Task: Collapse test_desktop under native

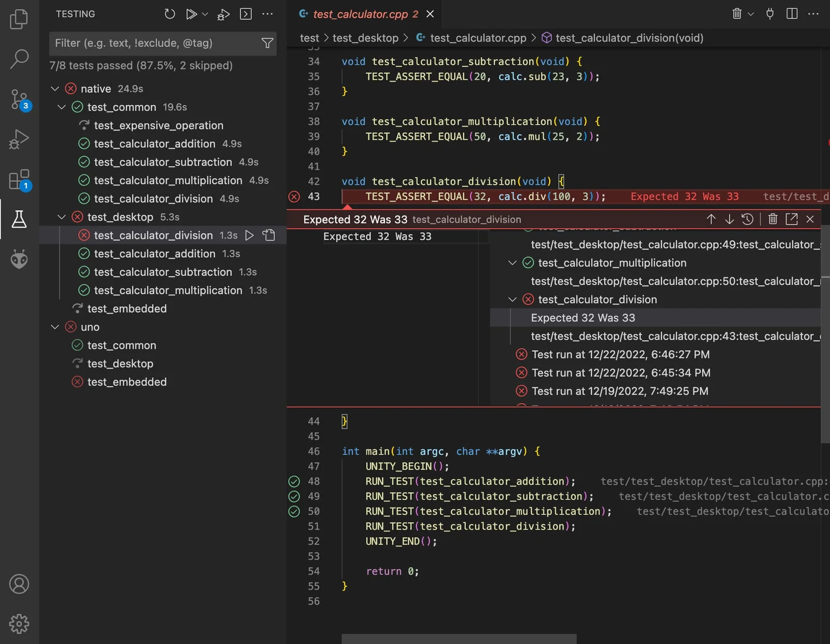Action: [62, 217]
